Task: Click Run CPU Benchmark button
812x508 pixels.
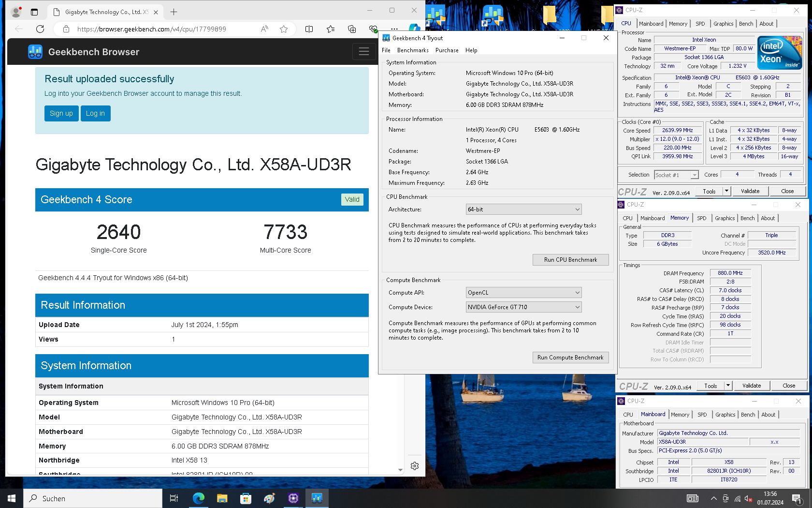Action: coord(570,260)
